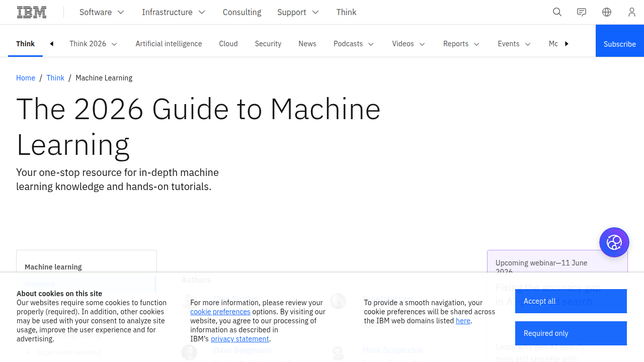The image size is (644, 362).
Task: Expand the Reports dropdown
Action: click(461, 44)
